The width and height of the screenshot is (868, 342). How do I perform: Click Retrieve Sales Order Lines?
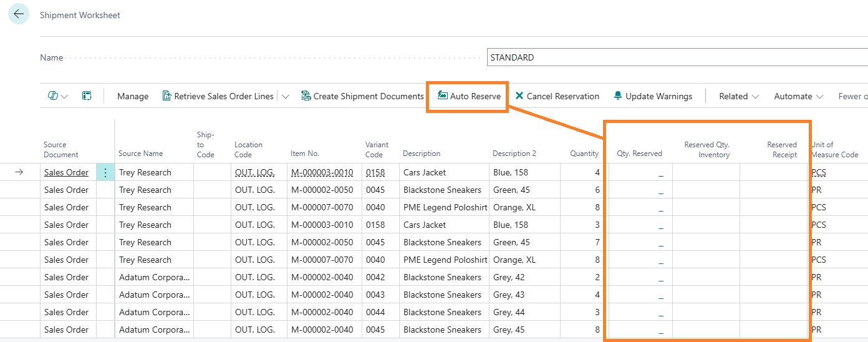218,96
